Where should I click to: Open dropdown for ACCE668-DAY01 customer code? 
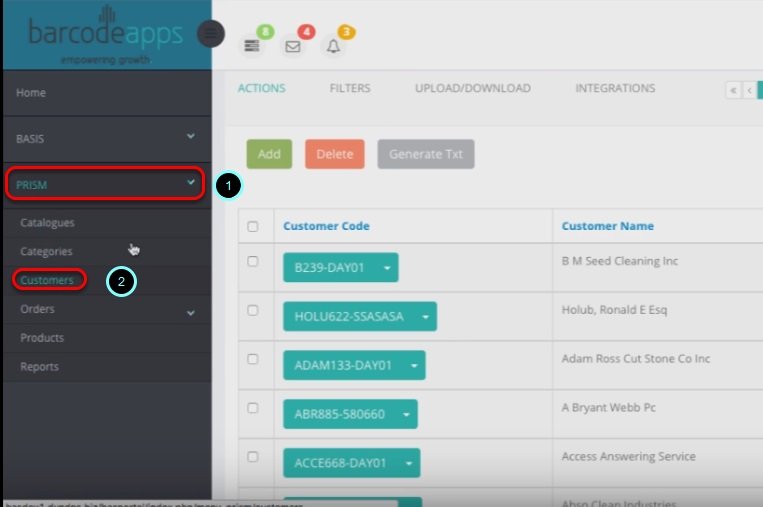point(409,463)
